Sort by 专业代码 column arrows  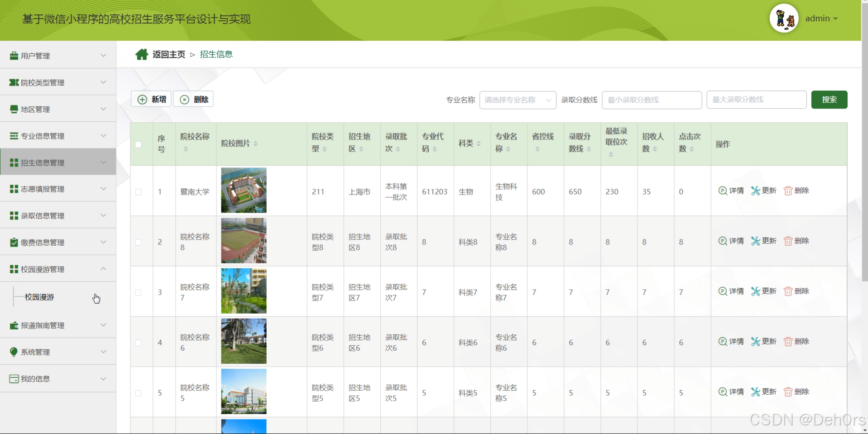point(435,149)
